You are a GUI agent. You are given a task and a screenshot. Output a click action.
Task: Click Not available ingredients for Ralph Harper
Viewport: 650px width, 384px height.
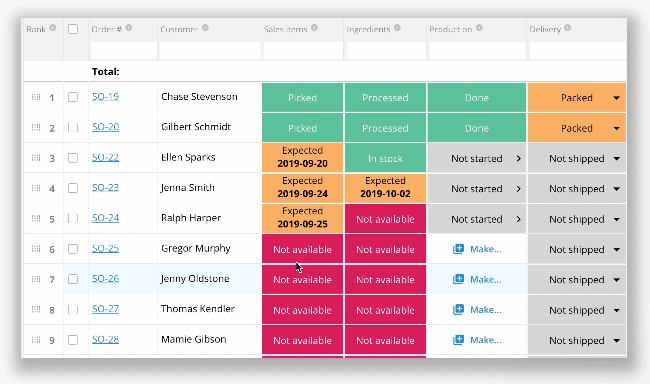point(386,219)
